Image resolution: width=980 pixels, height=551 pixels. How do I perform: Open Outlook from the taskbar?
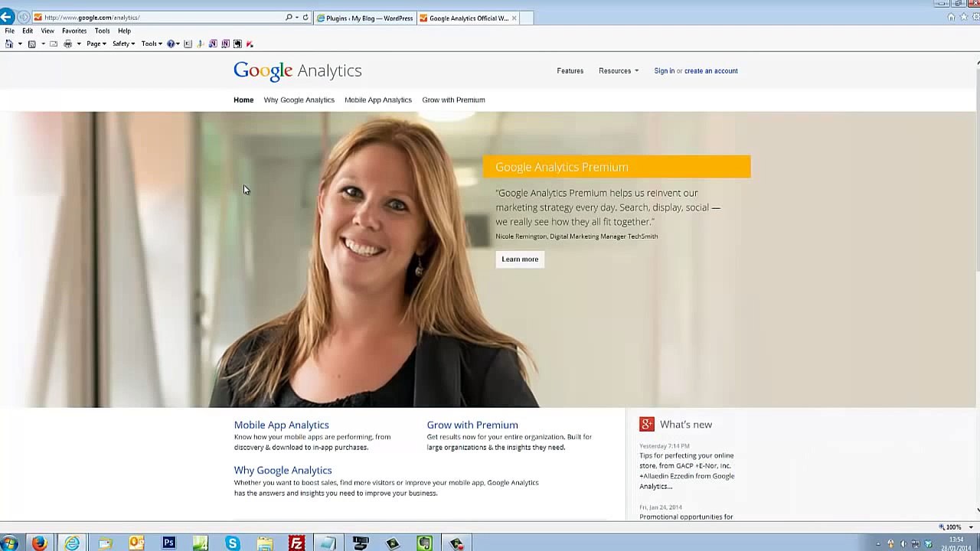(x=136, y=543)
